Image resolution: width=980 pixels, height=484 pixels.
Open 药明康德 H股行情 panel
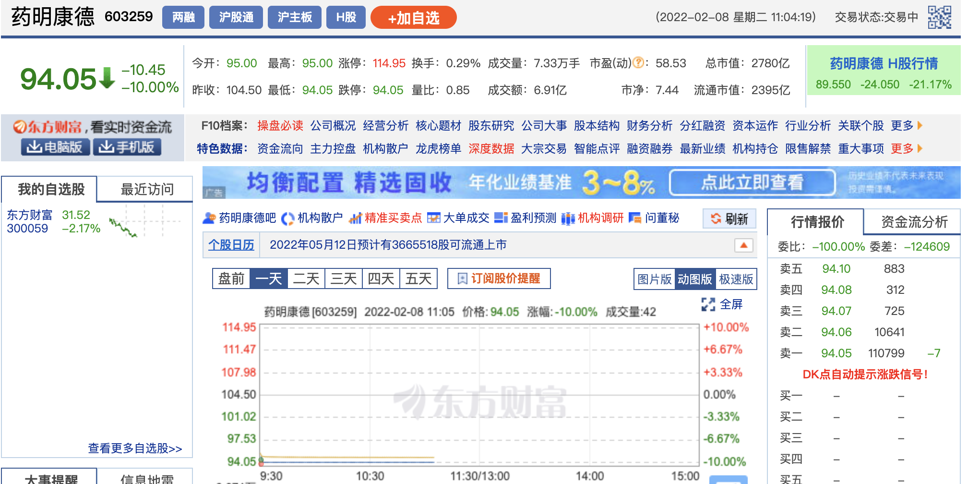[884, 70]
